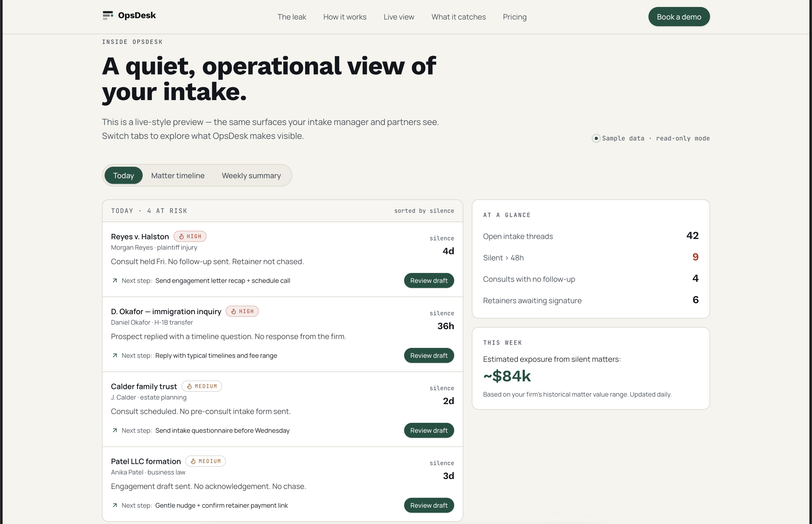Open the Pricing nav link
The height and width of the screenshot is (524, 812).
[x=515, y=17]
